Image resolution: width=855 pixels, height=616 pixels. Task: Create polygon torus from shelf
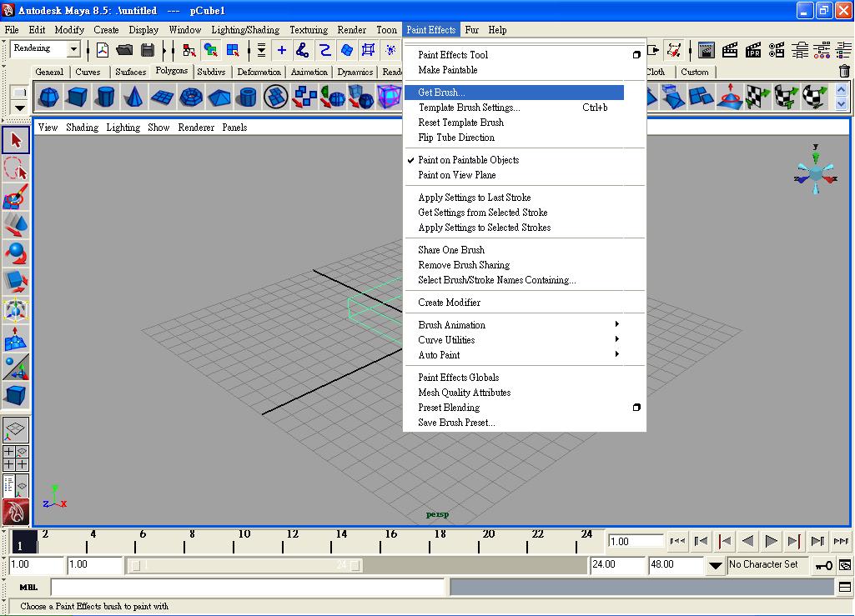190,97
